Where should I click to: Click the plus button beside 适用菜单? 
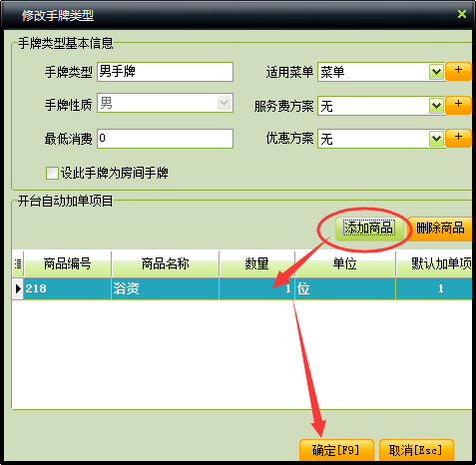(458, 71)
